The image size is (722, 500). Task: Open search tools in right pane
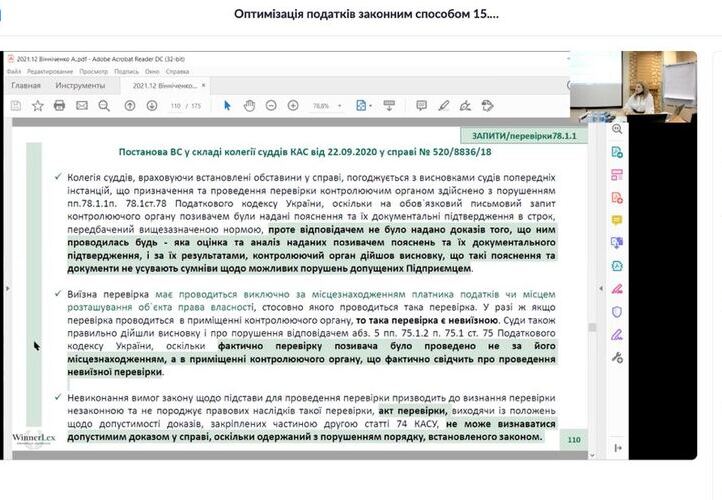tap(617, 129)
